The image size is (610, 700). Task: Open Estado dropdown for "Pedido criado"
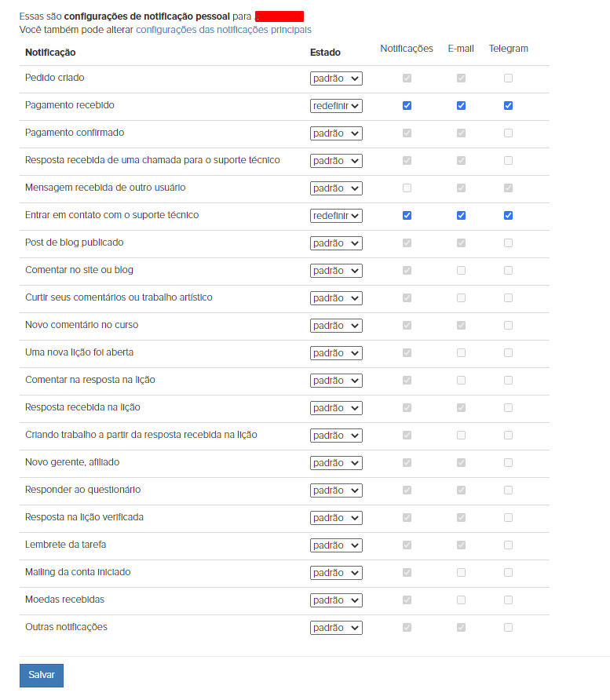coord(336,78)
